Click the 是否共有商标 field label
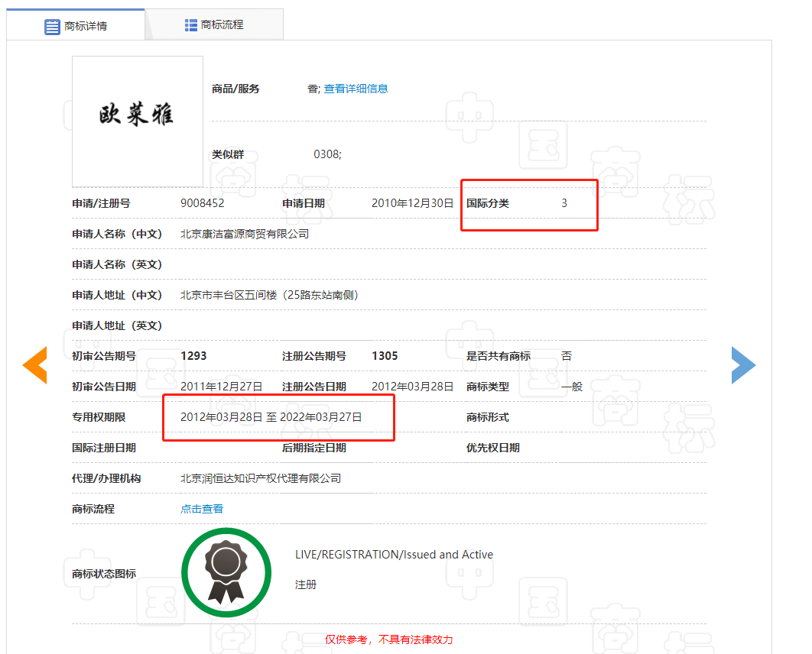The height and width of the screenshot is (654, 812). coord(499,356)
